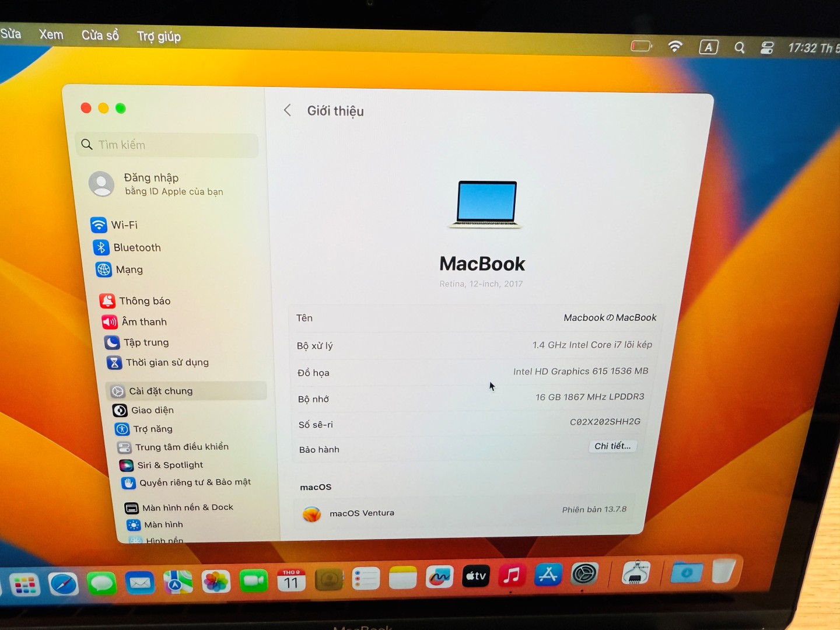Image resolution: width=840 pixels, height=630 pixels.
Task: Open the macOS Ventura version row
Action: coord(466,512)
